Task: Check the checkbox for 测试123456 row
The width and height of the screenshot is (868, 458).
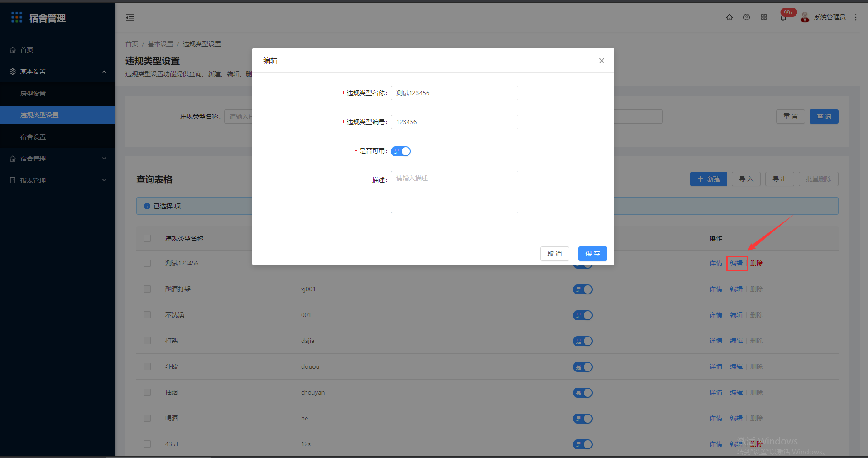Action: tap(147, 263)
